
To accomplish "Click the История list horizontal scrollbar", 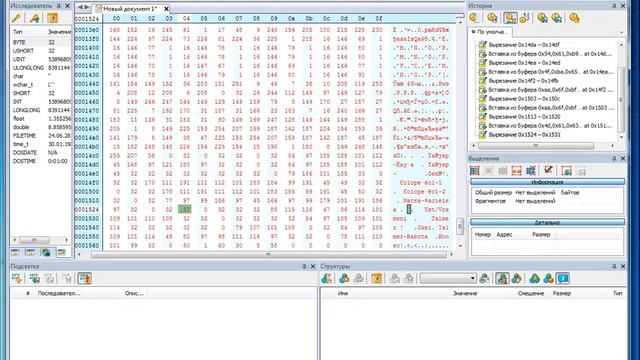I will pos(544,145).
